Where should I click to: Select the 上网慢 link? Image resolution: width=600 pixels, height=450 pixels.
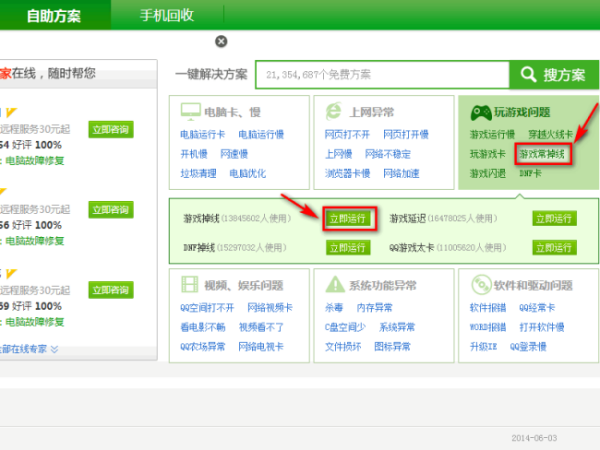[338, 154]
